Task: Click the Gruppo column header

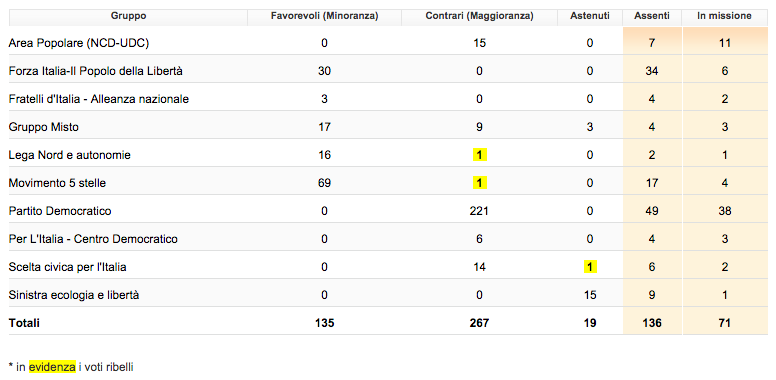Action: [128, 16]
